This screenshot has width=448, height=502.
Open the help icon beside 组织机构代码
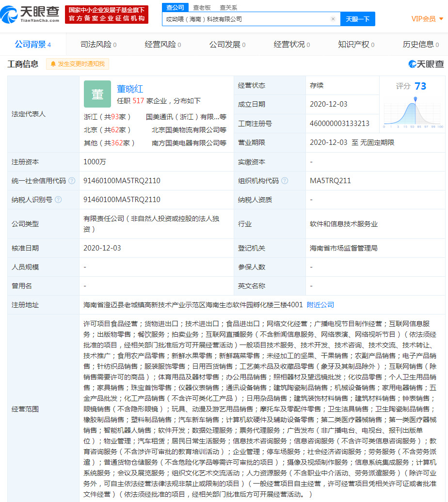click(x=285, y=181)
